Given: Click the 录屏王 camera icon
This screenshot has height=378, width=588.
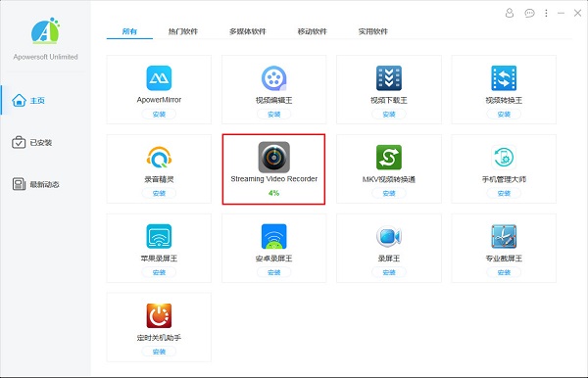Looking at the screenshot, I should 389,236.
